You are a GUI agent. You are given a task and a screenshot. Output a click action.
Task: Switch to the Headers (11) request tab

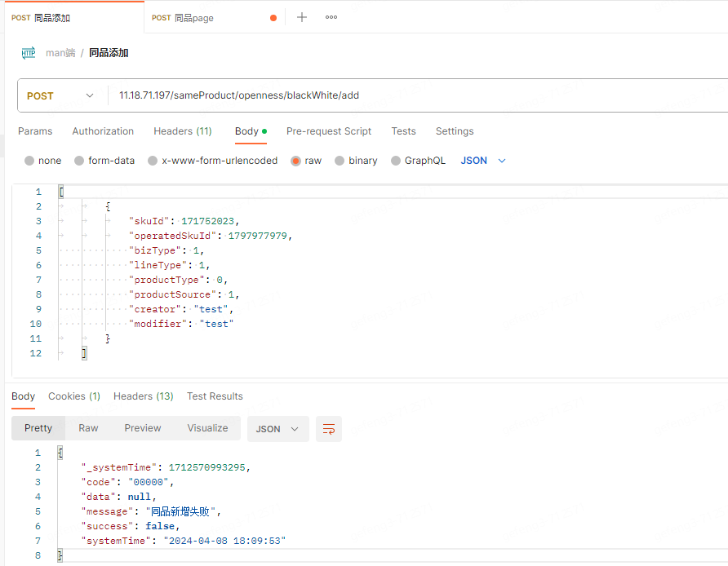182,131
